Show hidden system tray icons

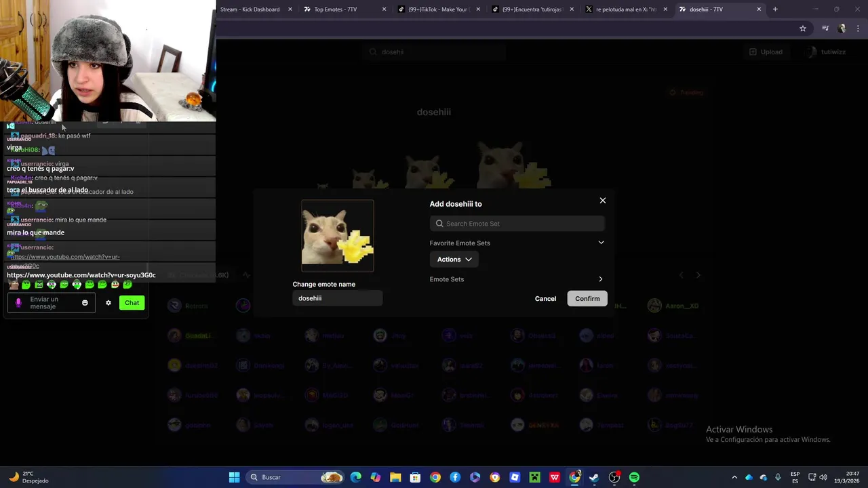tap(734, 477)
